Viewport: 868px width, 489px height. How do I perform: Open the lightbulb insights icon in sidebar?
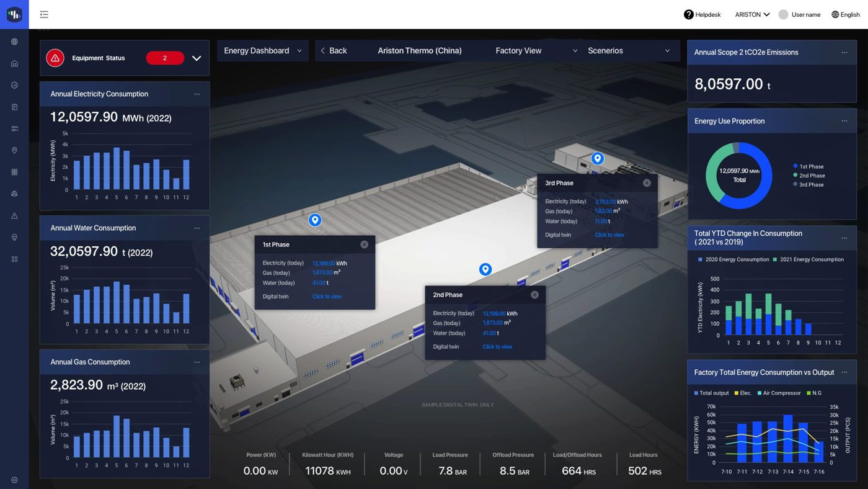pyautogui.click(x=14, y=237)
